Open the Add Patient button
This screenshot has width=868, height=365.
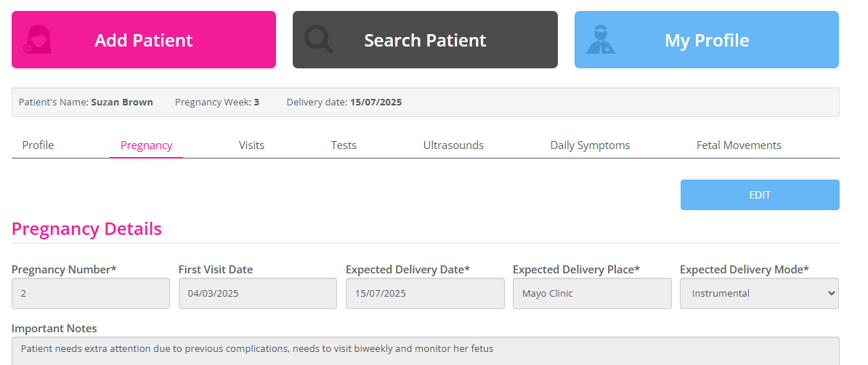(144, 40)
